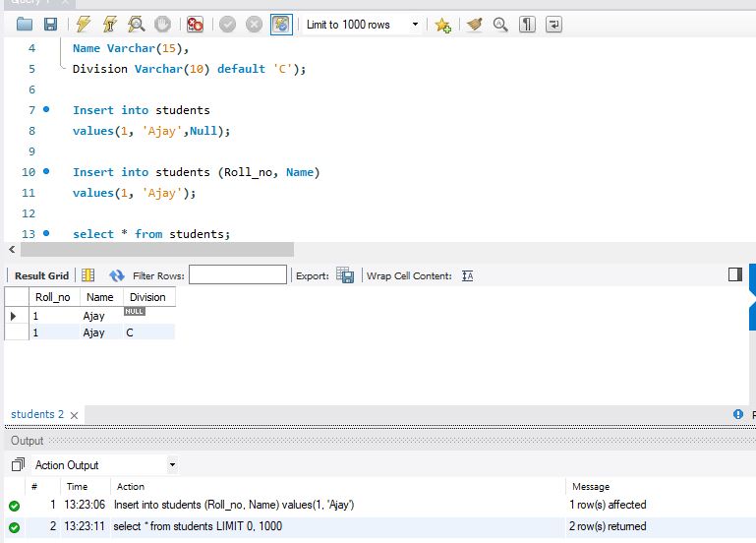This screenshot has width=756, height=543.
Task: Refresh result data with blue arrows icon
Action: click(117, 275)
